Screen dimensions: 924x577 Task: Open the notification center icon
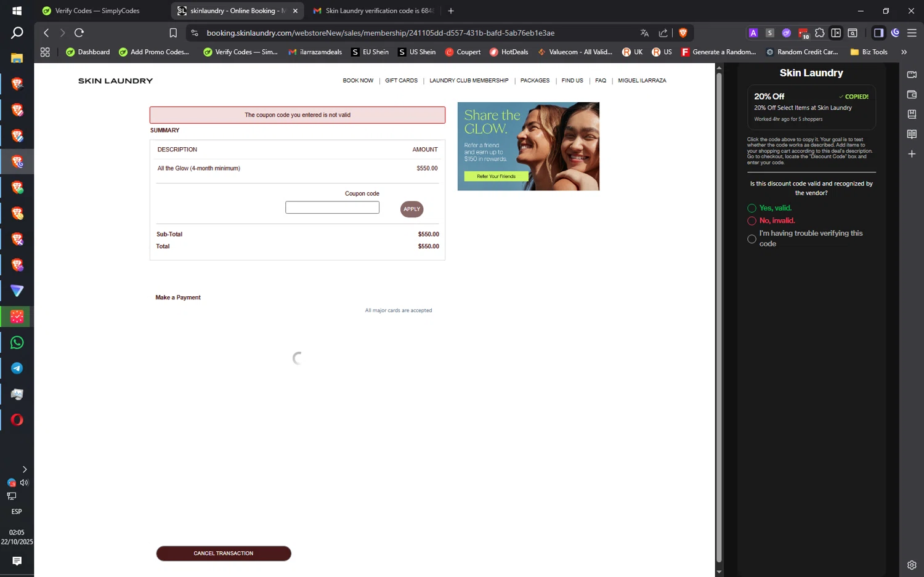(17, 561)
